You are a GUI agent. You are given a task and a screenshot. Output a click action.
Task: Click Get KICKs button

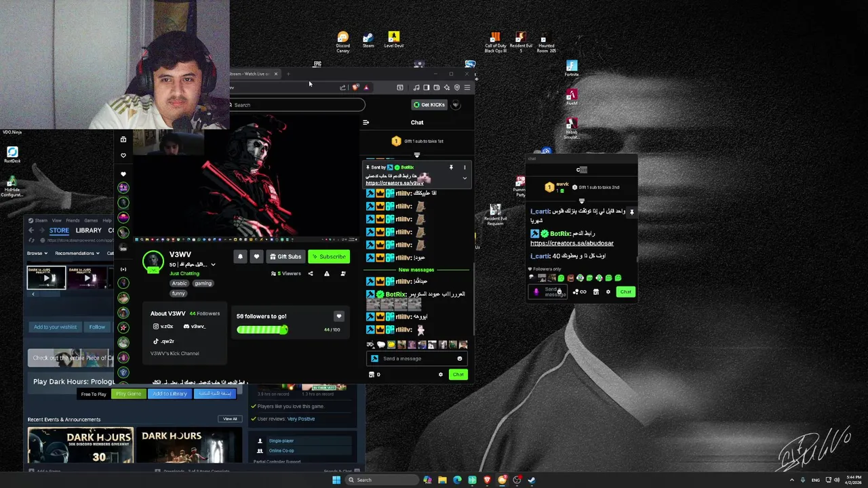click(429, 105)
